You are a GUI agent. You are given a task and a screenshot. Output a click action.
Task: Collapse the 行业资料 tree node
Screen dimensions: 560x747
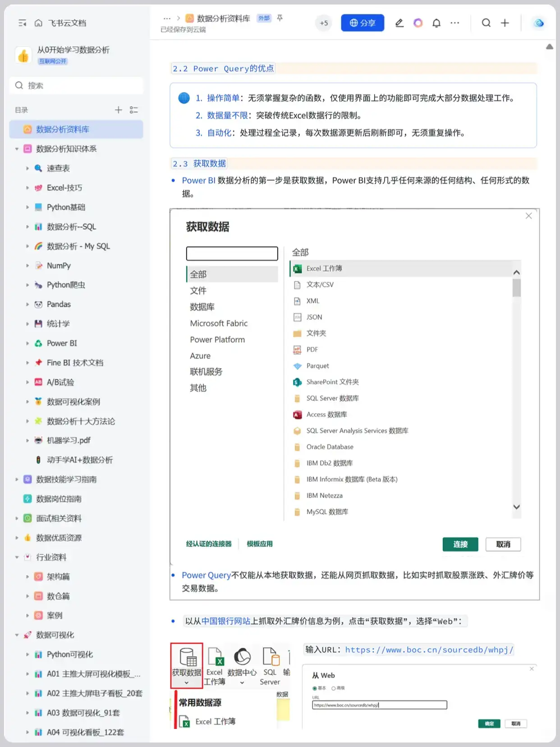coord(17,557)
